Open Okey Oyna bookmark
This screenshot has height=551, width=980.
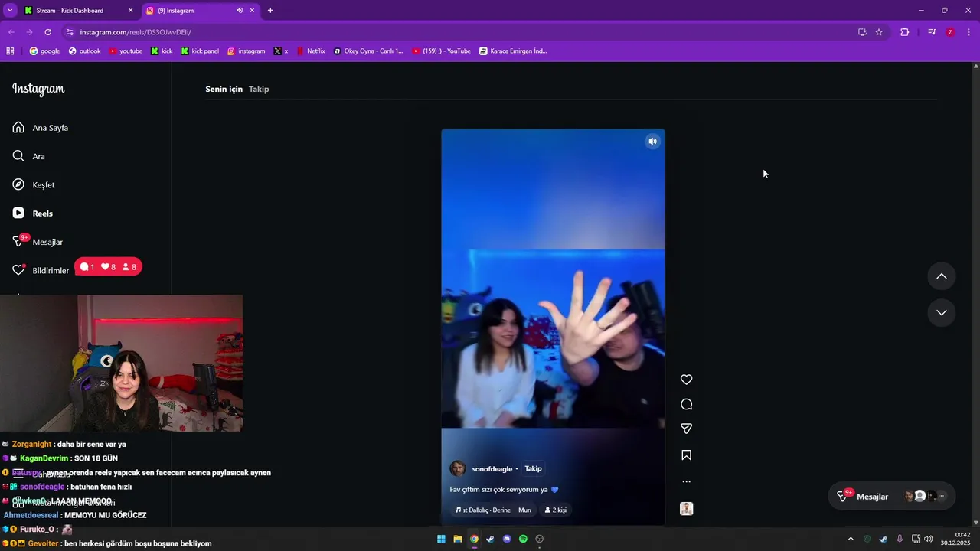coord(368,51)
